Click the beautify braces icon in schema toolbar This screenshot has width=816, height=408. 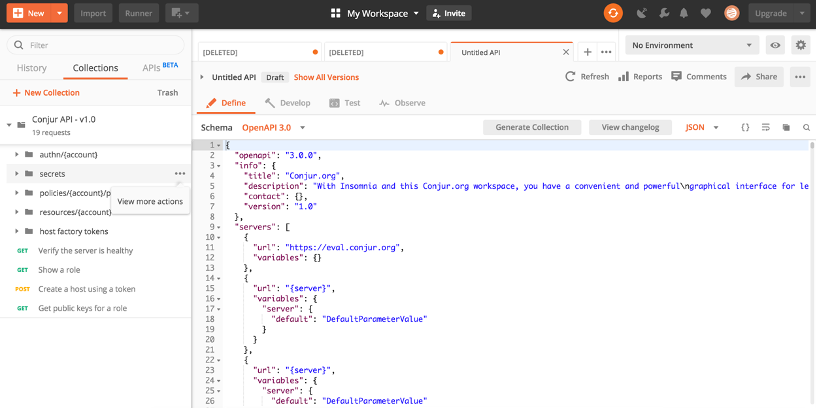coord(745,127)
